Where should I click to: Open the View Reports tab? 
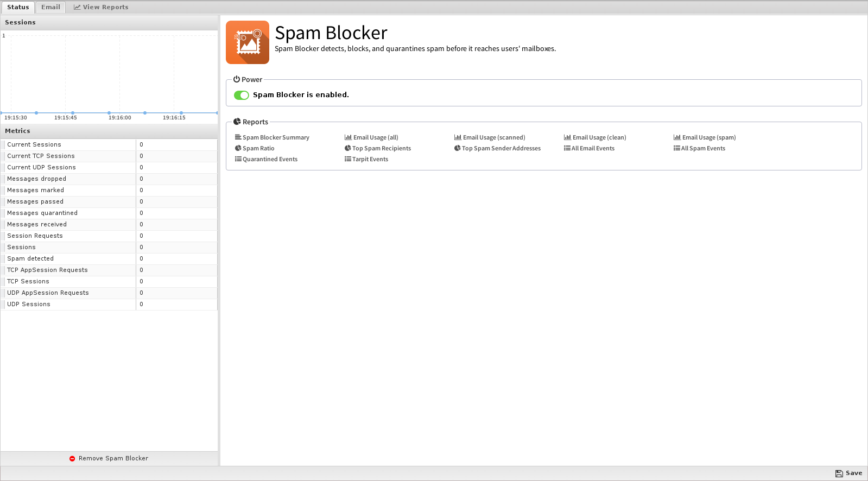coord(101,7)
